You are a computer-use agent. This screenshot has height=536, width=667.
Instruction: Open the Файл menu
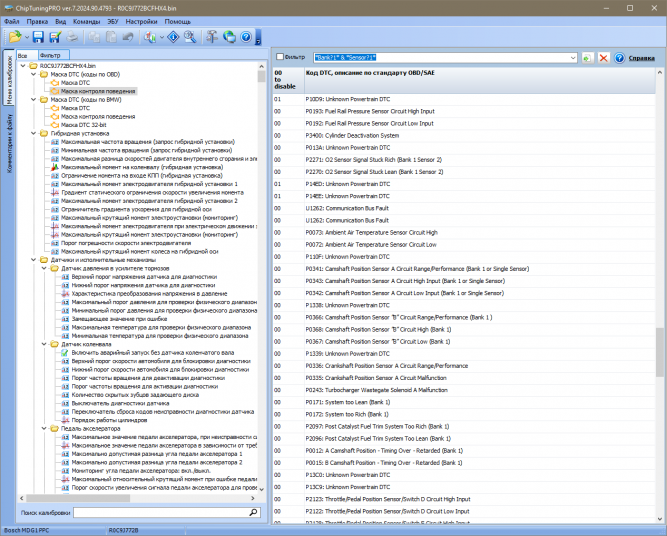(11, 21)
